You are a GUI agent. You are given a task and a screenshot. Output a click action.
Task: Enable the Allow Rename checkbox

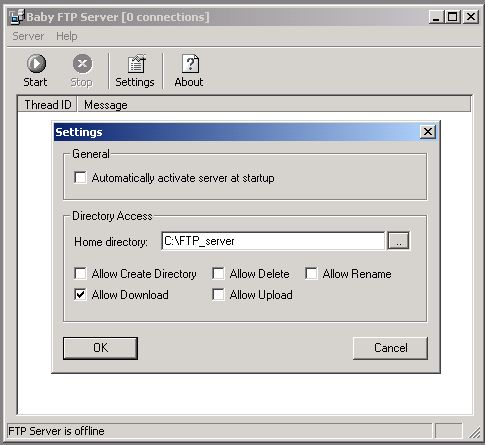pos(311,274)
